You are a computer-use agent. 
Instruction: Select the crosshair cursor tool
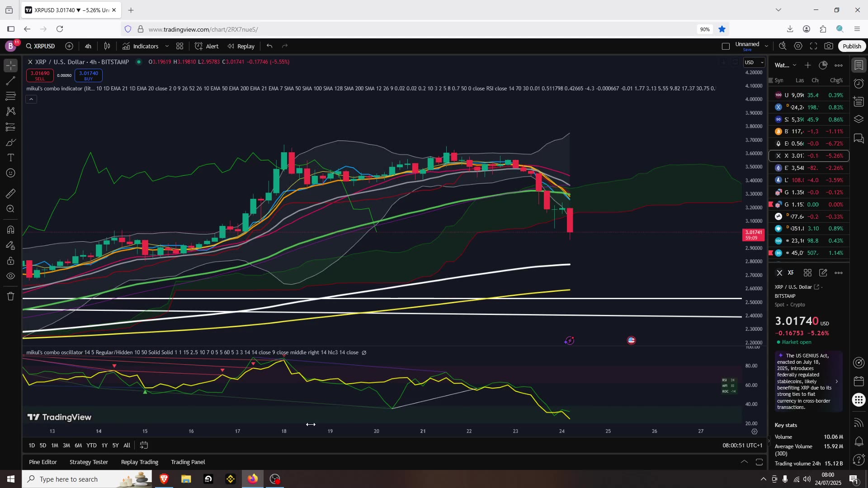(11, 66)
